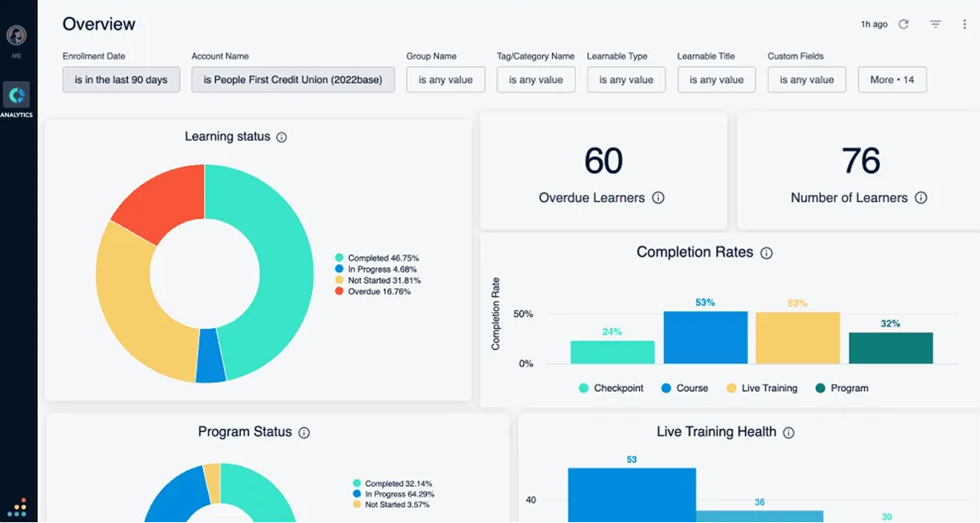Viewport: 980px width, 523px height.
Task: Click the bar labeled 36 in Live Training Health
Action: (760, 516)
